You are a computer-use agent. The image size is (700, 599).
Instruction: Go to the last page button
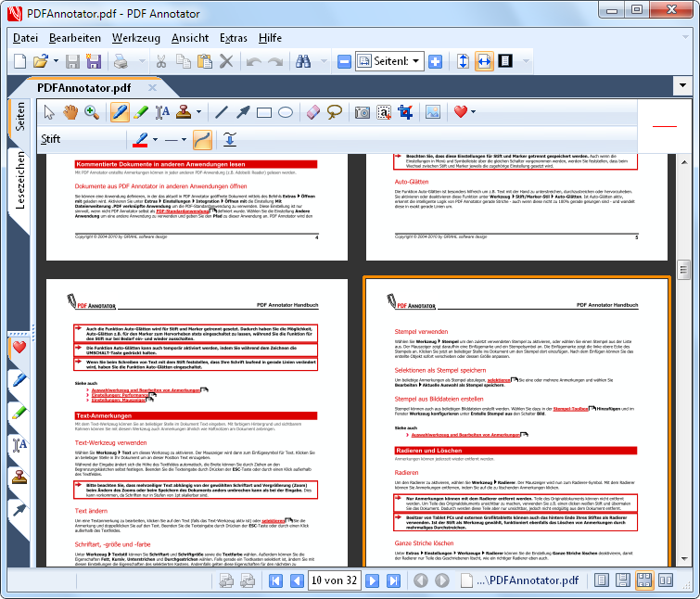[x=393, y=580]
